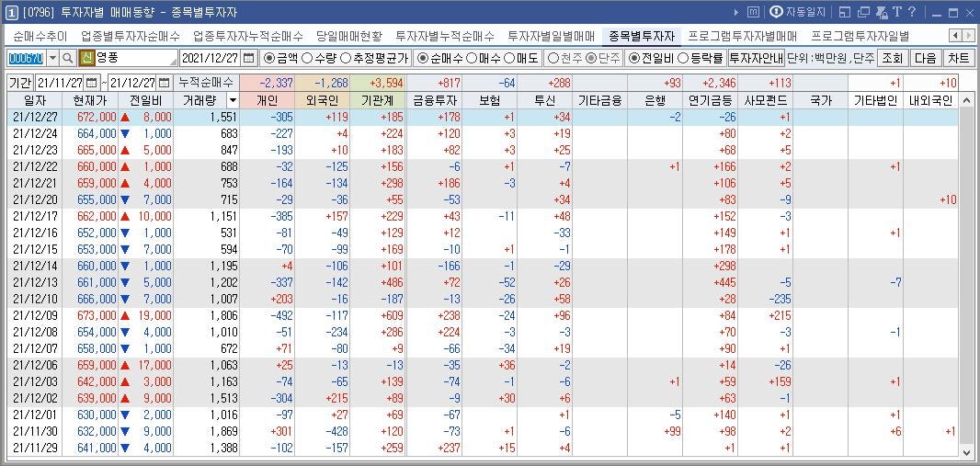The width and height of the screenshot is (980, 466).
Task: Click the 조회 query button
Action: tap(893, 58)
